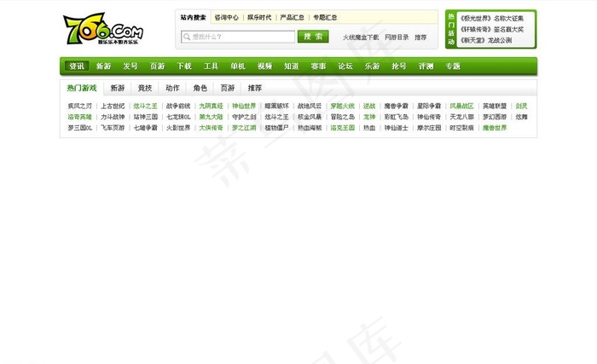Focus the 想找什么? search input field
This screenshot has height=364, width=597.
pyautogui.click(x=238, y=37)
